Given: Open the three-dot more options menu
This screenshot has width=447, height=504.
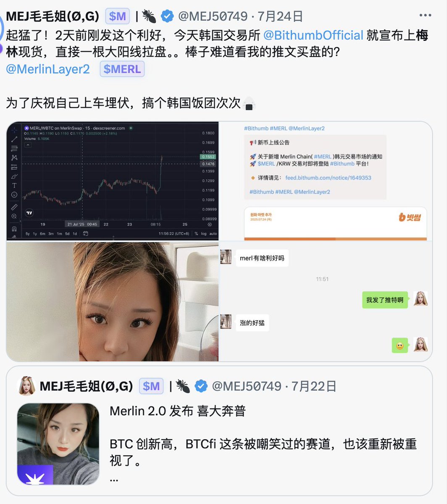Looking at the screenshot, I should pyautogui.click(x=425, y=15).
